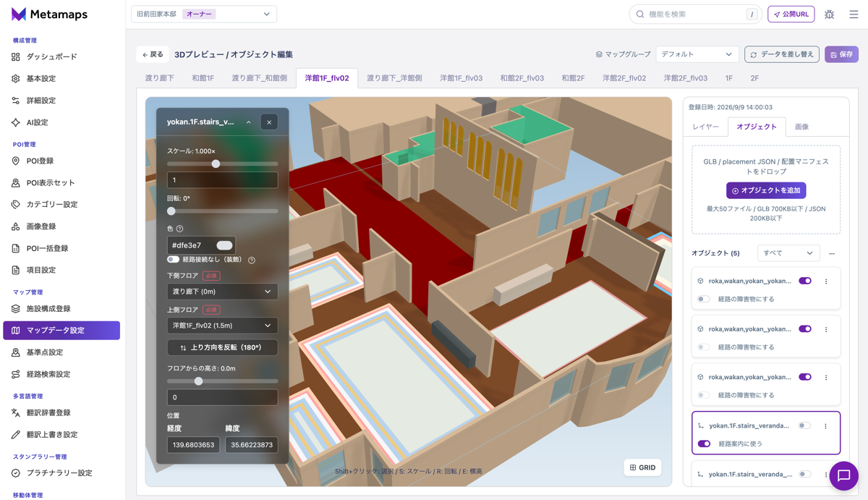This screenshot has height=500, width=868.
Task: Click データを差し替え button
Action: [x=782, y=54]
